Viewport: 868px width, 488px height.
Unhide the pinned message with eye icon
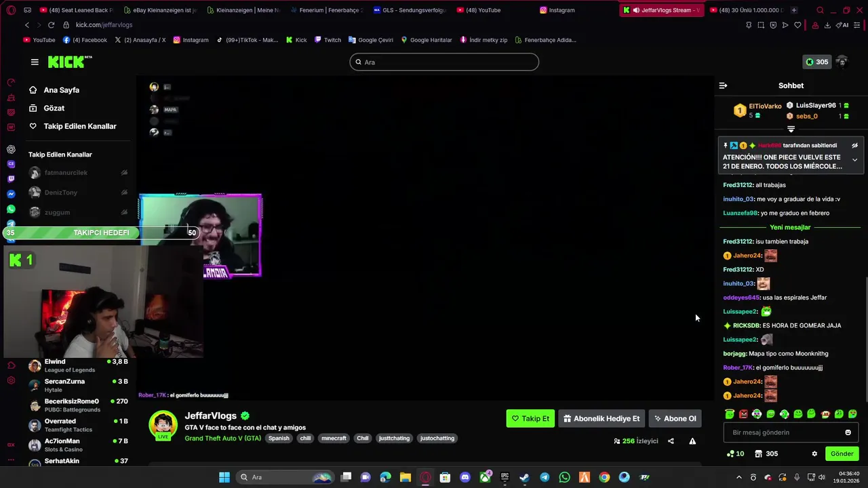coord(854,145)
